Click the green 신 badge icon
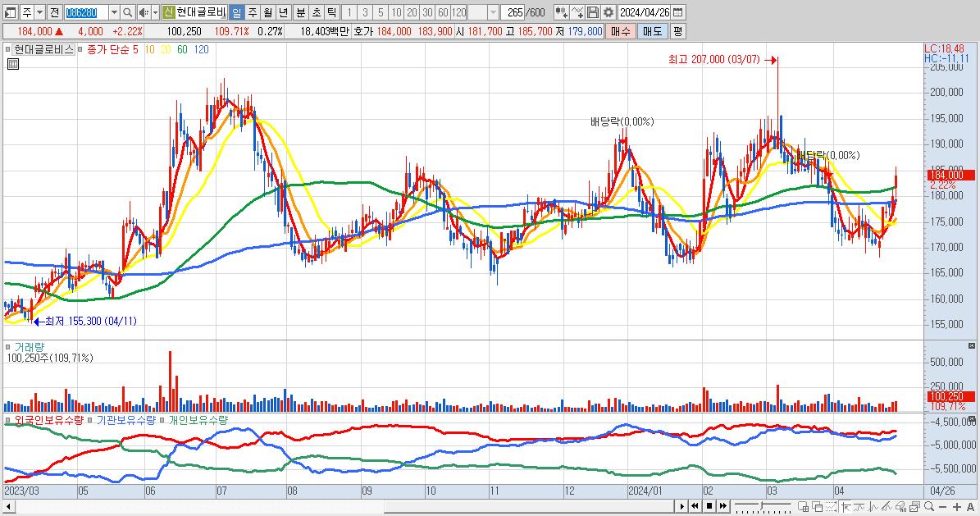The image size is (980, 516). click(x=168, y=12)
